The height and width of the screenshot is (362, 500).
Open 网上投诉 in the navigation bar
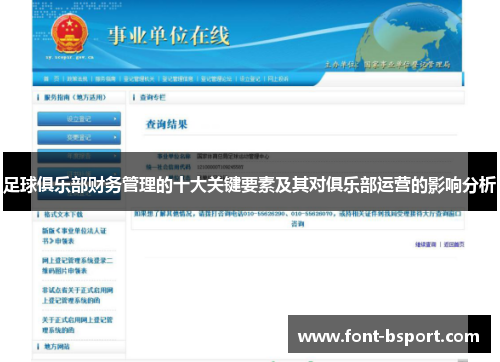278,79
